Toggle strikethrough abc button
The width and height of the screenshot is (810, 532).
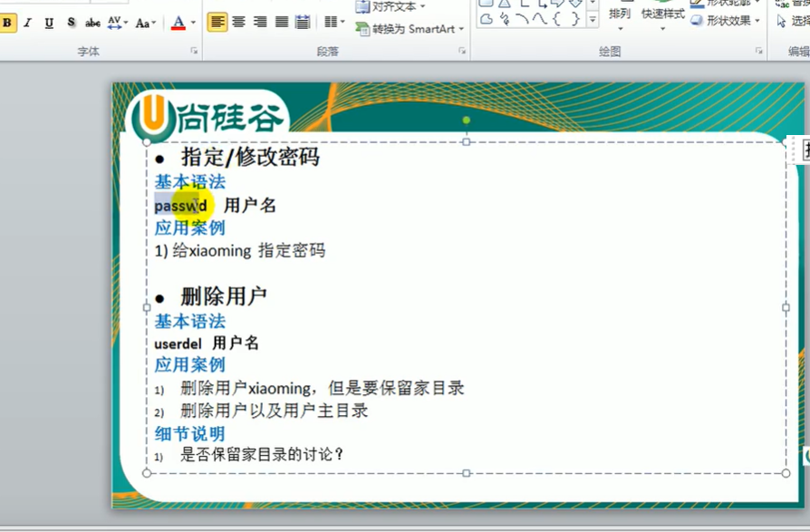click(93, 23)
